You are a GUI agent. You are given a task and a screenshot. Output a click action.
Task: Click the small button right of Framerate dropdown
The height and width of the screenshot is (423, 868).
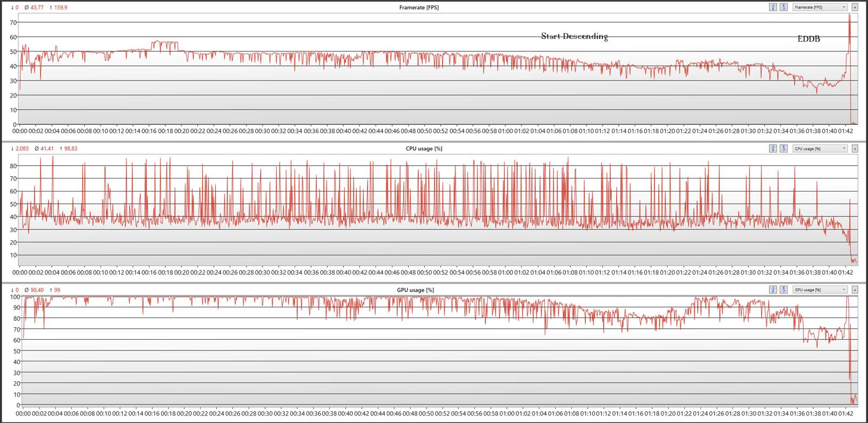[x=854, y=7]
